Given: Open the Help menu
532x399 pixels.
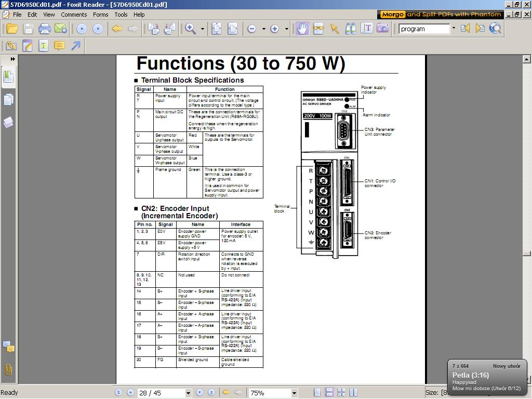Looking at the screenshot, I should coord(139,15).
